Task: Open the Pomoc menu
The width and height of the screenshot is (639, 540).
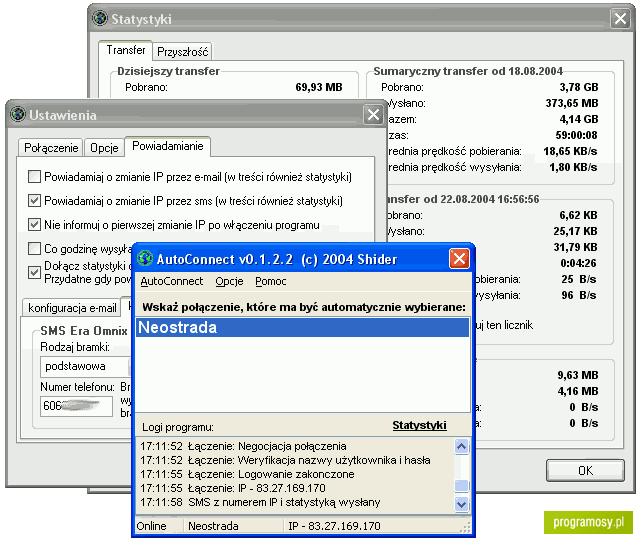Action: click(x=270, y=282)
